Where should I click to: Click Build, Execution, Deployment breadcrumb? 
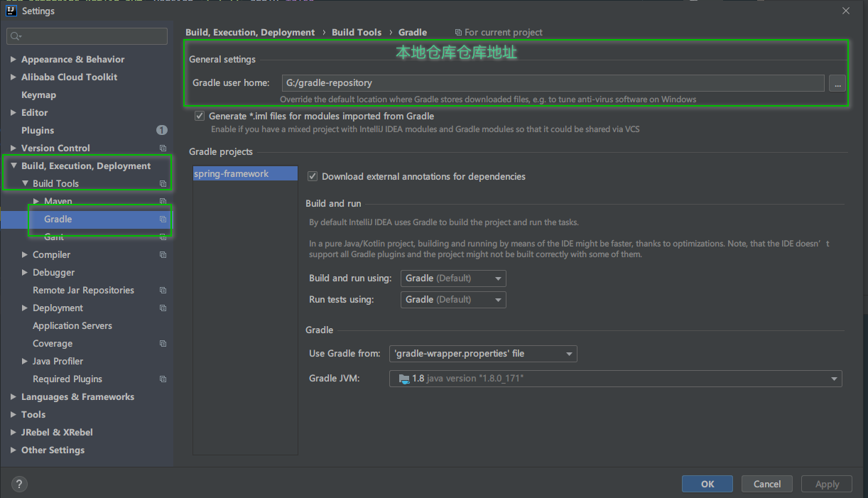pos(250,33)
